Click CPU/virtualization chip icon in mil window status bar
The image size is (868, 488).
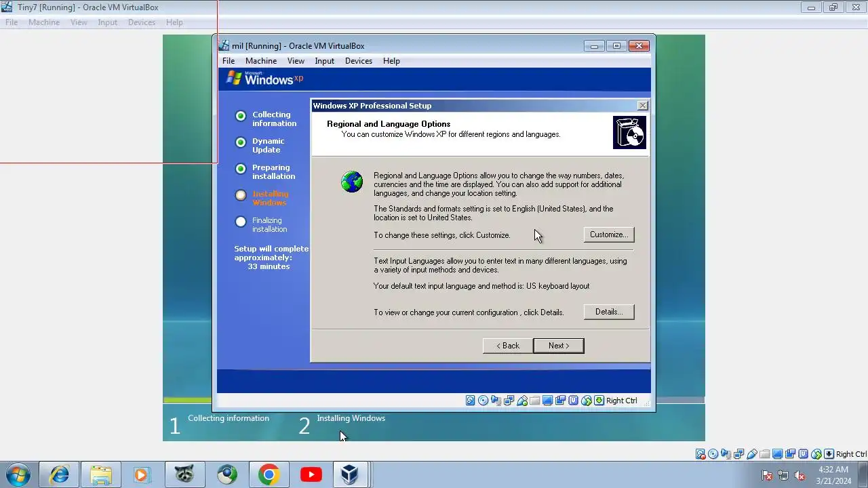pyautogui.click(x=574, y=401)
